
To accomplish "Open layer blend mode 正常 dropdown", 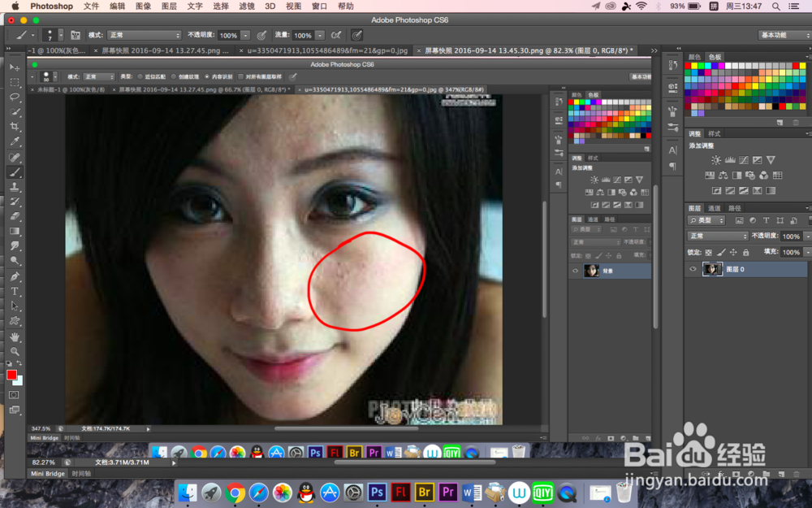I will (x=718, y=236).
